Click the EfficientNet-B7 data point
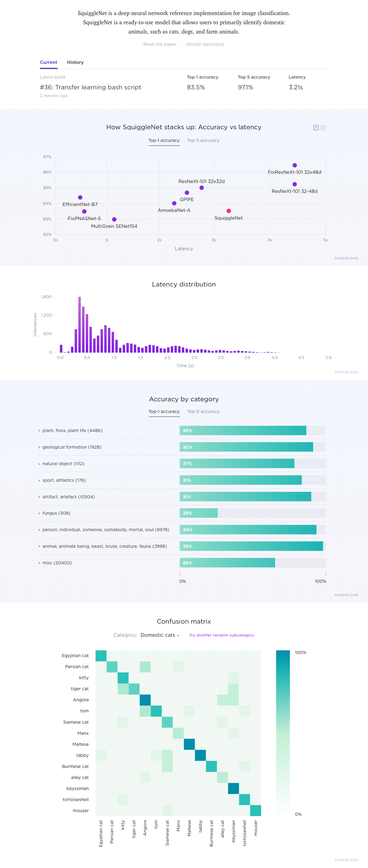This screenshot has height=868, width=368. (80, 197)
